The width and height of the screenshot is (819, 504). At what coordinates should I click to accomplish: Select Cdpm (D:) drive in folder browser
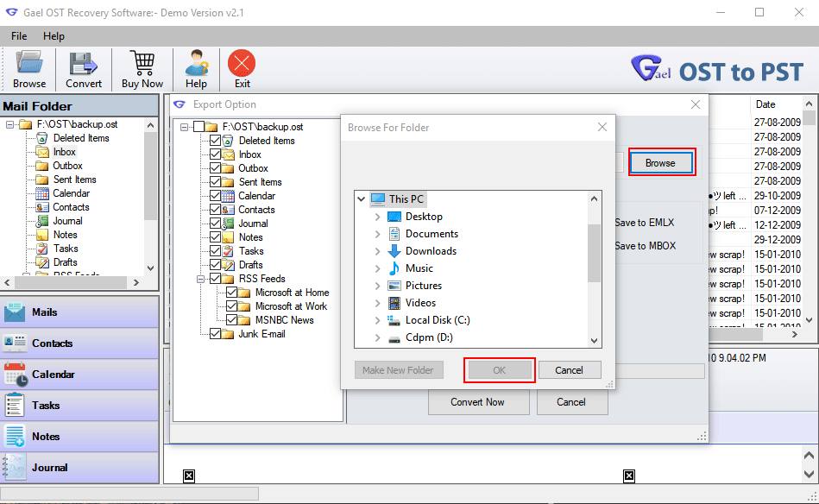coord(429,337)
